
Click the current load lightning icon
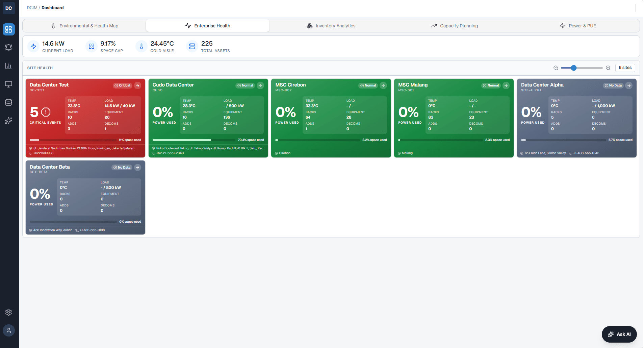[33, 46]
